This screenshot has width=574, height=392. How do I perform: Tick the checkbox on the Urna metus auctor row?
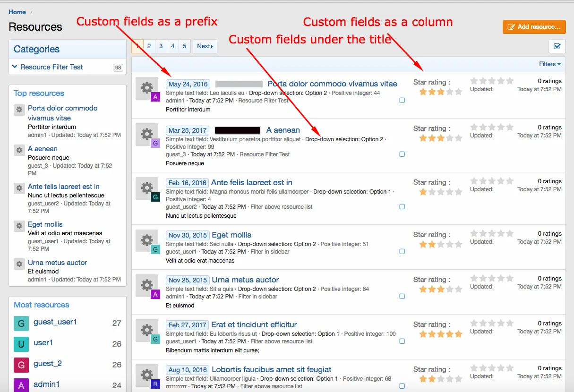402,296
